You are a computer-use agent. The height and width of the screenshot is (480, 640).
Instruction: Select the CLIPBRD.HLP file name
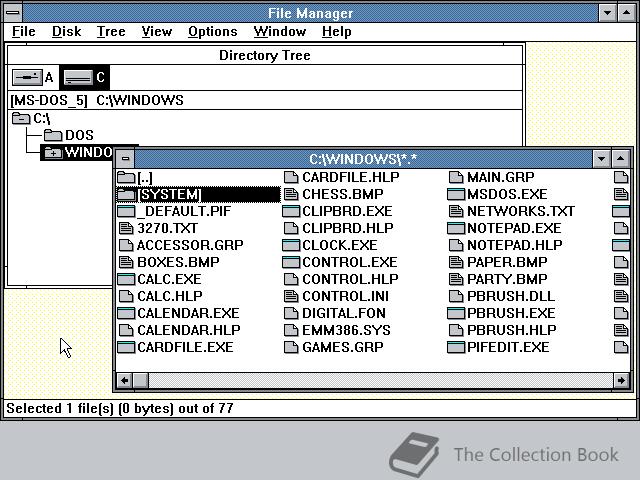click(348, 228)
